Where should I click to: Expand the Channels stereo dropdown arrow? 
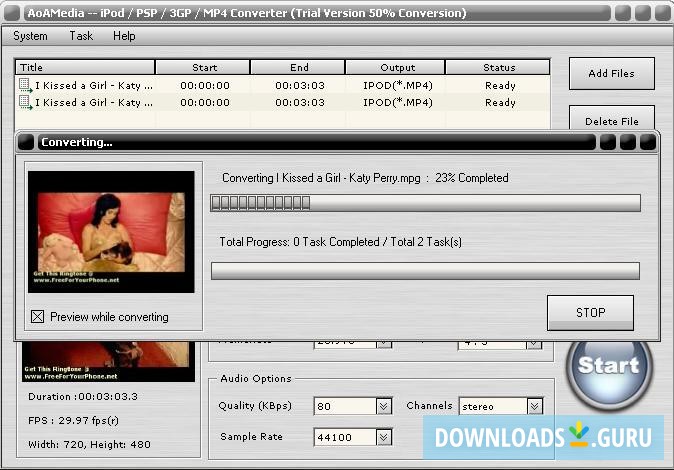point(535,406)
